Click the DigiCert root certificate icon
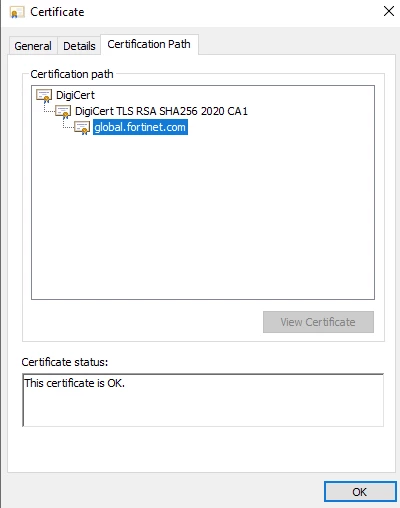Viewport: 400px width, 508px height. click(44, 96)
